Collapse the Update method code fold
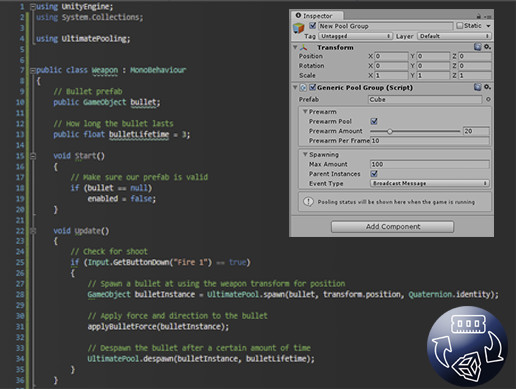The height and width of the screenshot is (389, 516). tap(33, 230)
